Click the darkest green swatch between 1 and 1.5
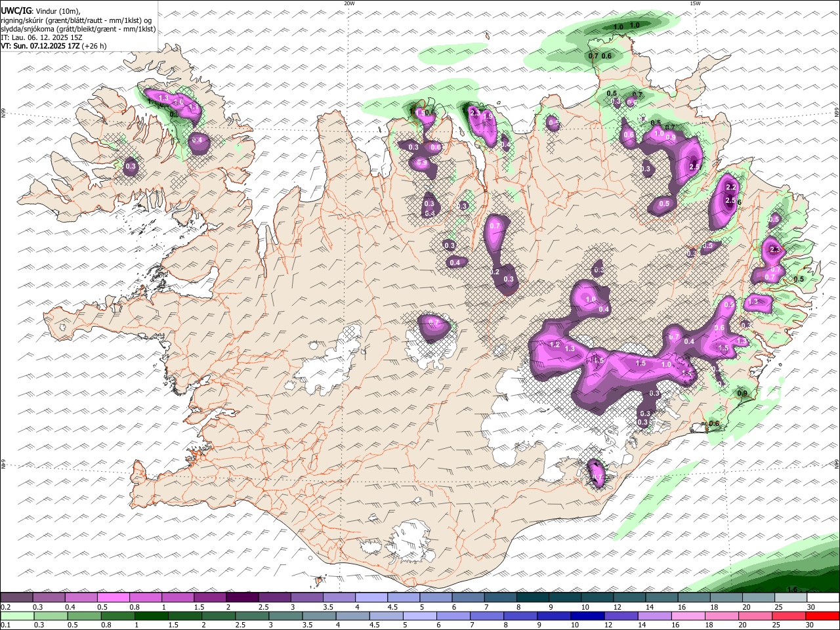Screen dimensions: 840x630 [150, 616]
